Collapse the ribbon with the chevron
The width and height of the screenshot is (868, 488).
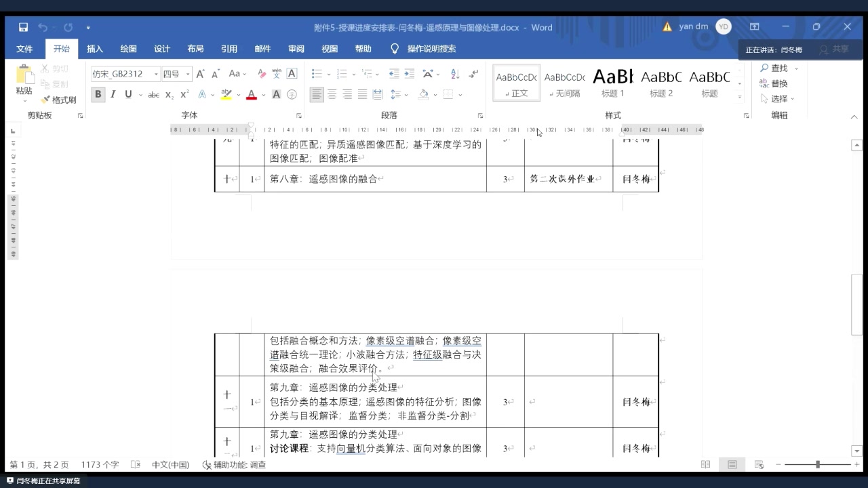click(x=854, y=116)
